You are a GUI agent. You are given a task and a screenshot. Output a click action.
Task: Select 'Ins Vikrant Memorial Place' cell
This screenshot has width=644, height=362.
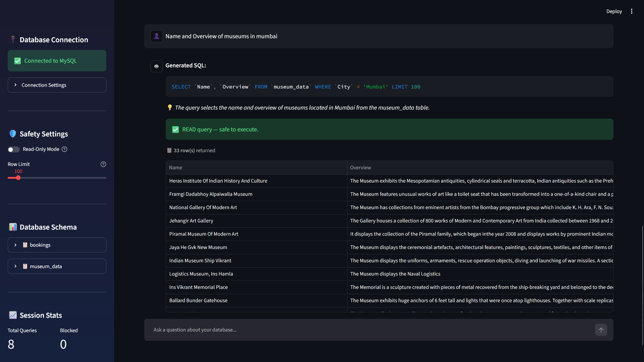point(256,287)
